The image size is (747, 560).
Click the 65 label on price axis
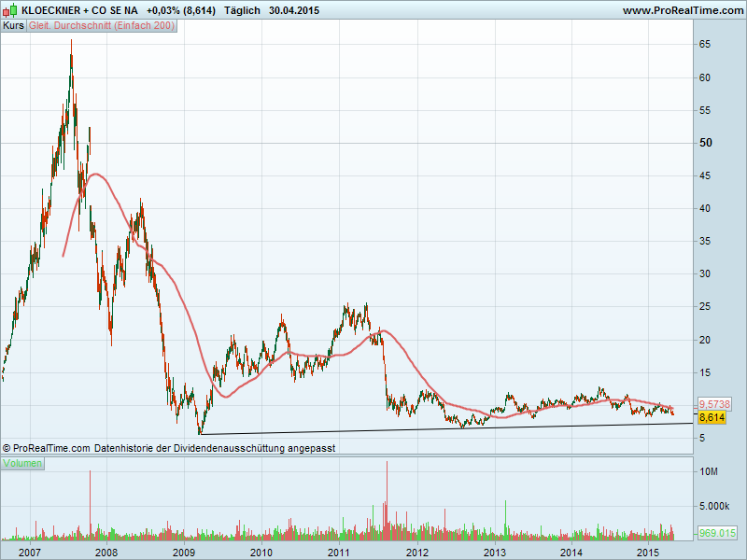pos(706,44)
